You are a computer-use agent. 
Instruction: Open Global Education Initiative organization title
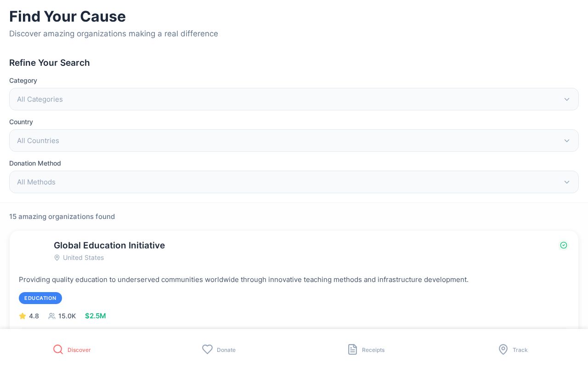(109, 245)
